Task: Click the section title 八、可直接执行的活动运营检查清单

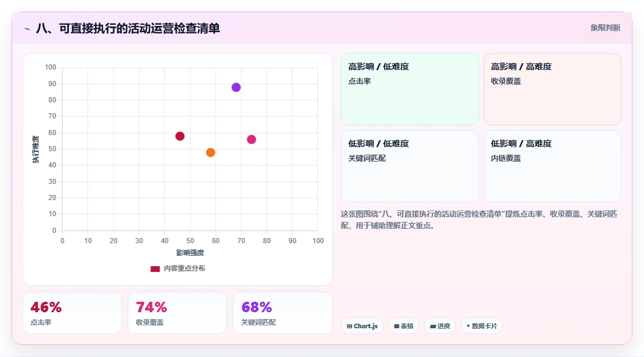Action: click(x=128, y=28)
